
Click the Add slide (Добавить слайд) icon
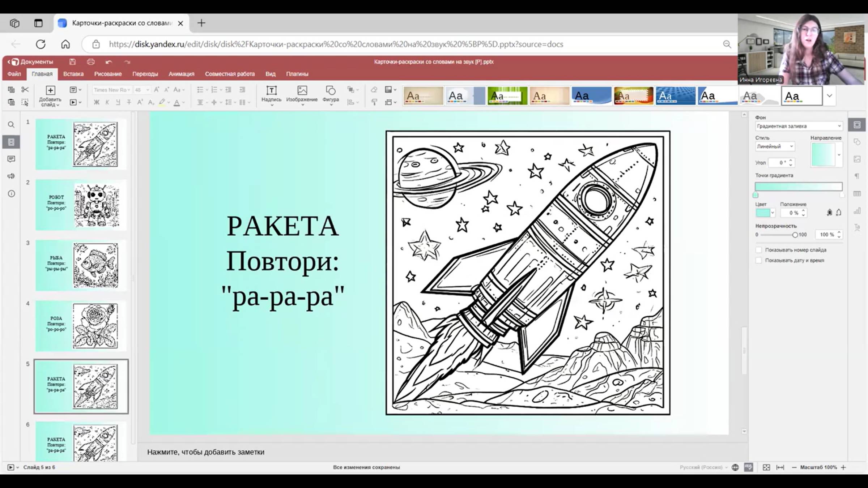point(50,91)
